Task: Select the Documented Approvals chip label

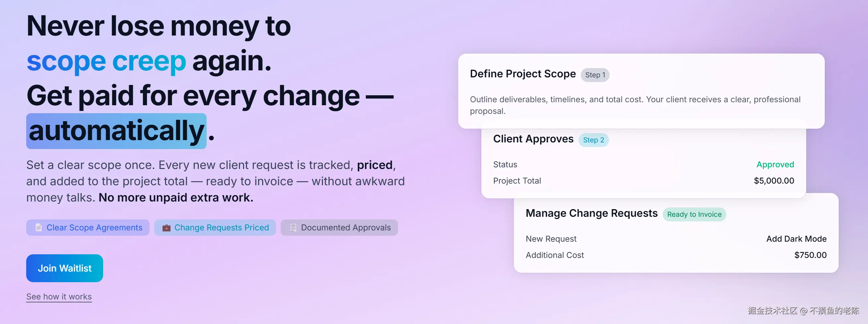Action: click(x=346, y=228)
